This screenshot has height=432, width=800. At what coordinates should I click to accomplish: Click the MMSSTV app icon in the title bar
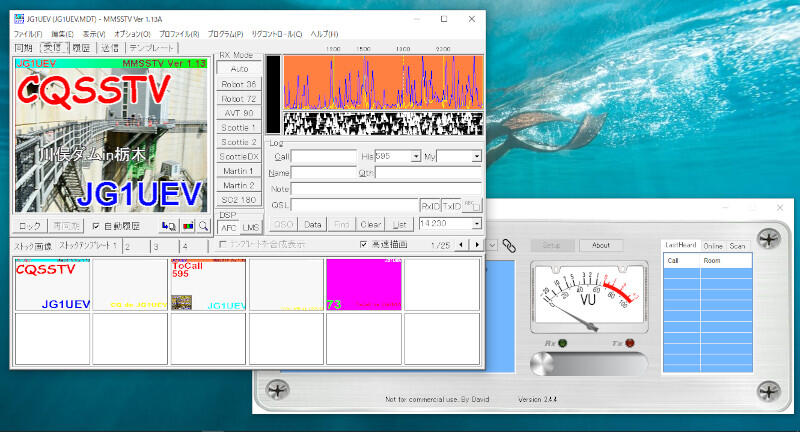[19, 19]
